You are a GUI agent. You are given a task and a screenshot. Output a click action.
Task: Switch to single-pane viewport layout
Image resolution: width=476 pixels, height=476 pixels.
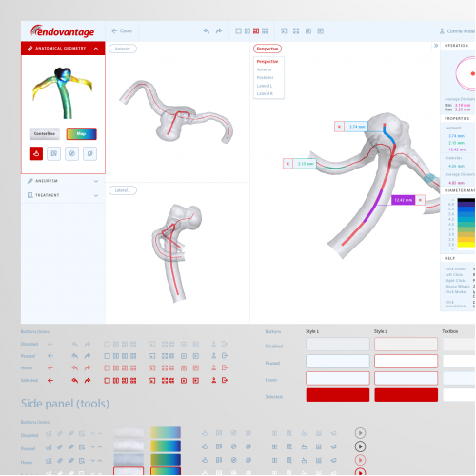click(238, 30)
